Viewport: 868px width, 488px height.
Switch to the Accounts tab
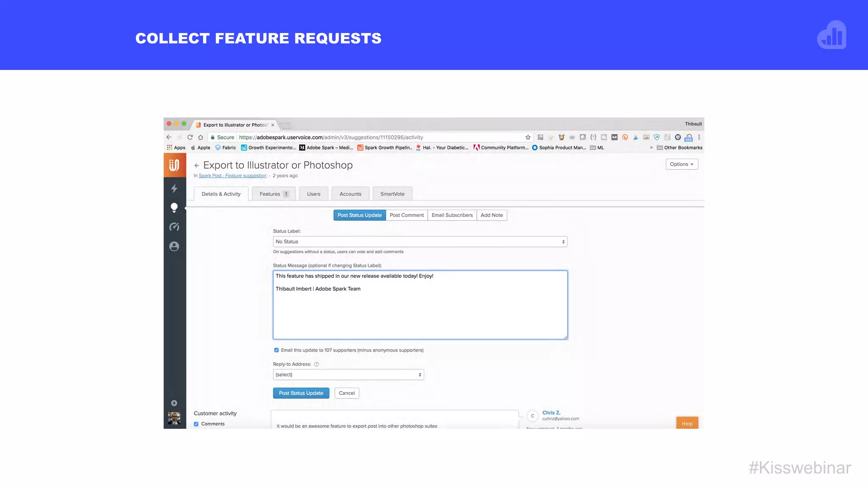pos(351,194)
